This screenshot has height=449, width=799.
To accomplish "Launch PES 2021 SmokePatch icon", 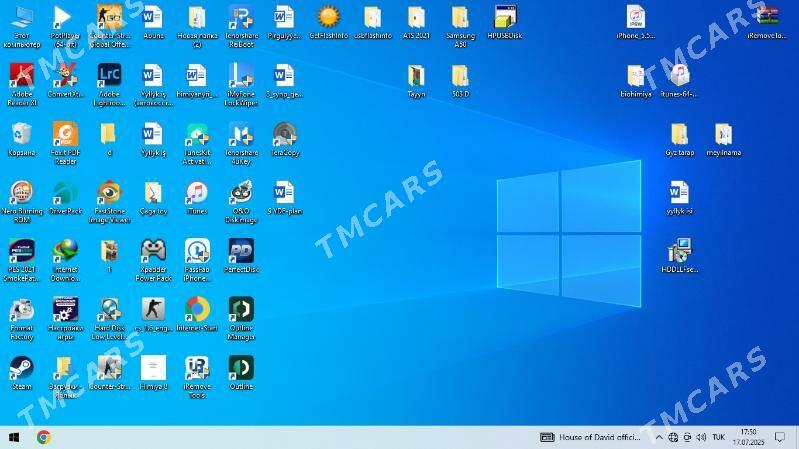I will (21, 260).
